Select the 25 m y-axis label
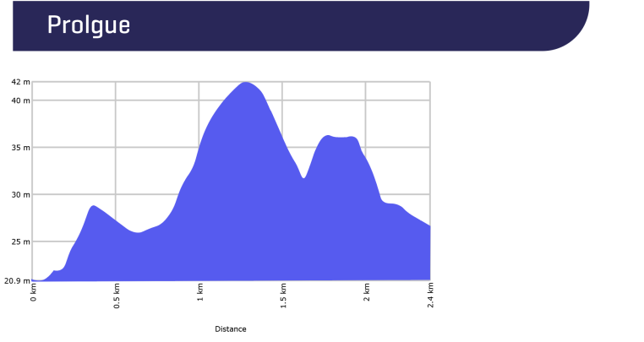This screenshot has width=644, height=342. [20, 242]
